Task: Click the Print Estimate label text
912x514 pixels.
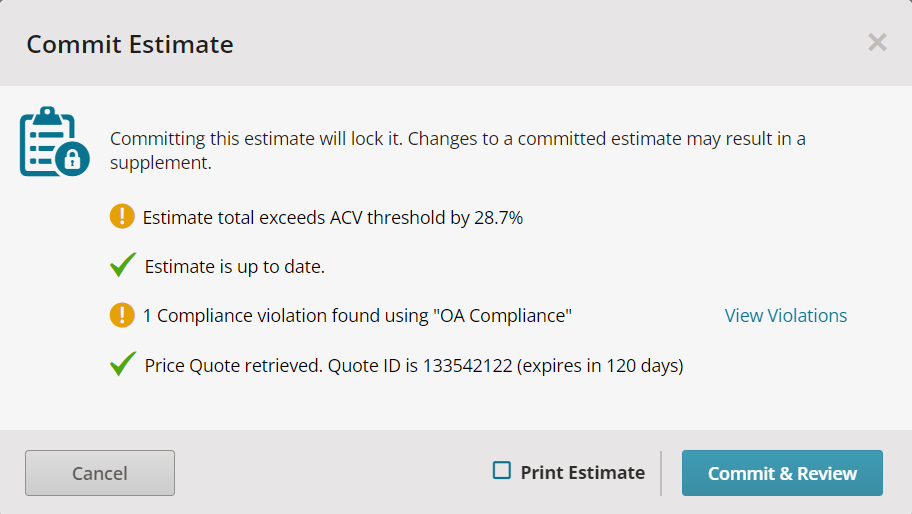Action: point(582,473)
